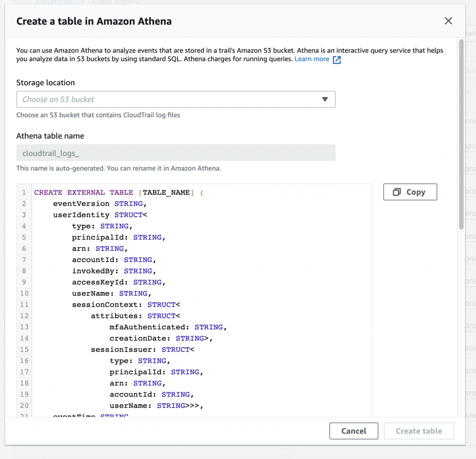Click line number 1 of the SQL block
The width and height of the screenshot is (476, 459).
pos(24,192)
